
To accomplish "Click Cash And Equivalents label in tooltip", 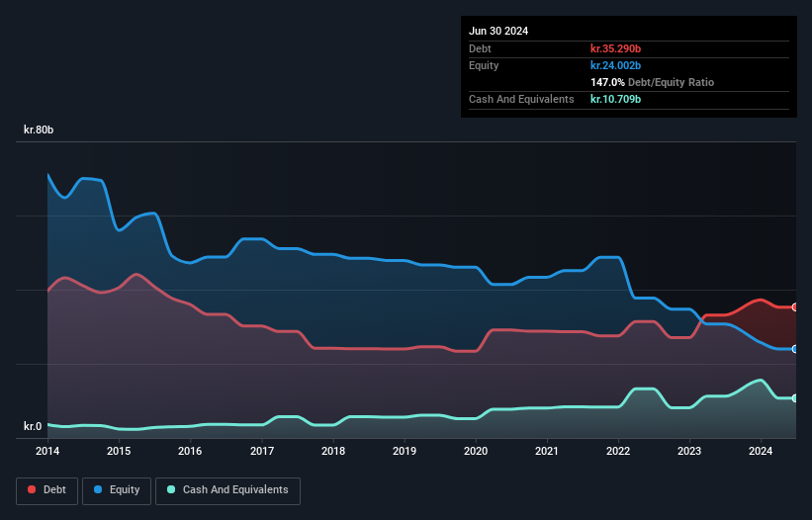I will (521, 99).
